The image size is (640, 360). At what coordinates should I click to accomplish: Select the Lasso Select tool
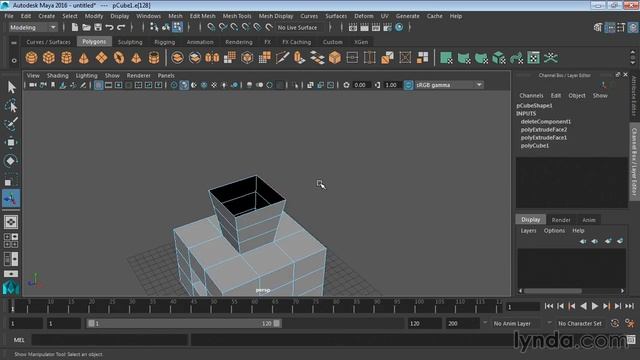(11, 105)
